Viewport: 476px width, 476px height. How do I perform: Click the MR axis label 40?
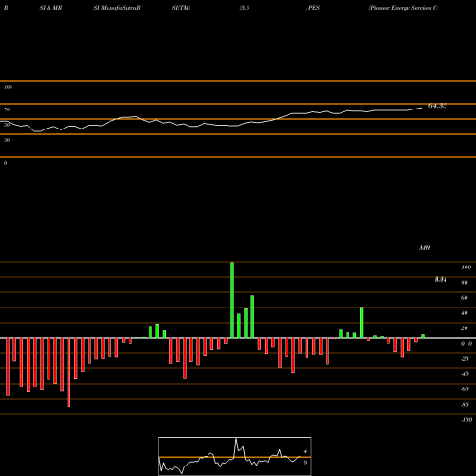point(465,313)
